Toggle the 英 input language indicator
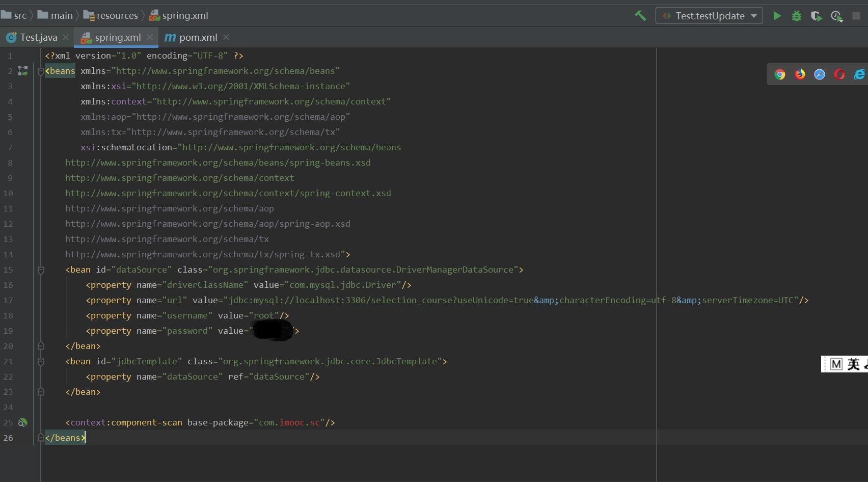 point(854,364)
